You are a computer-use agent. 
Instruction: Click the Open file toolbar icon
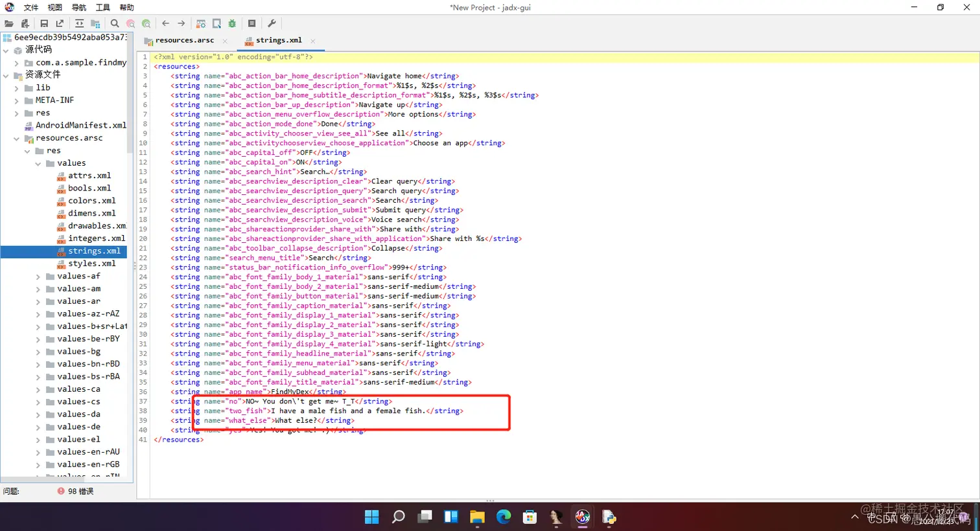tap(9, 23)
